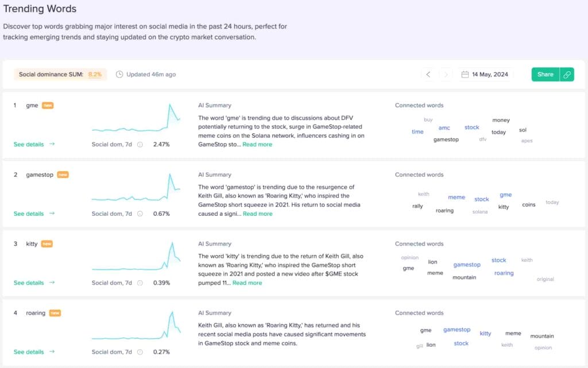Click info icon beside gamestop social dominance
Image resolution: width=588 pixels, height=368 pixels.
click(140, 214)
